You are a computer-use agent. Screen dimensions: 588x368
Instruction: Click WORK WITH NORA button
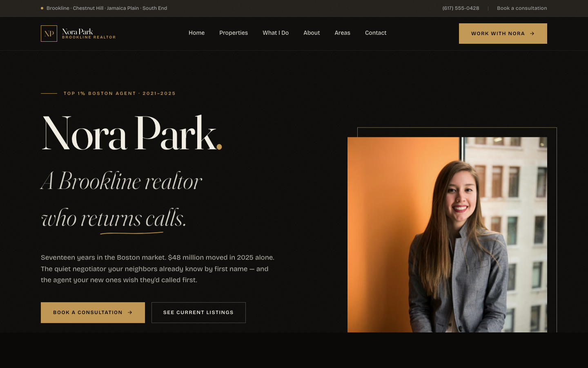503,34
